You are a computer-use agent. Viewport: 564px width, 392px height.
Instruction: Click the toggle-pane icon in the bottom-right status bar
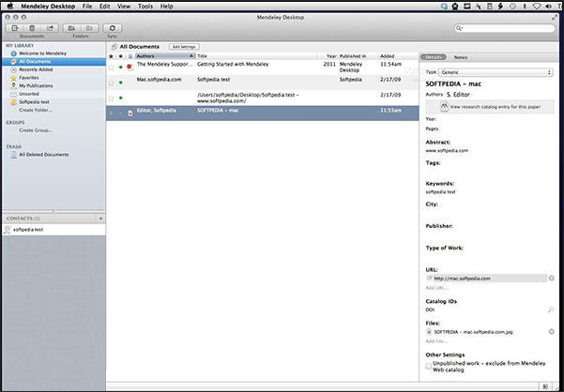(x=545, y=386)
